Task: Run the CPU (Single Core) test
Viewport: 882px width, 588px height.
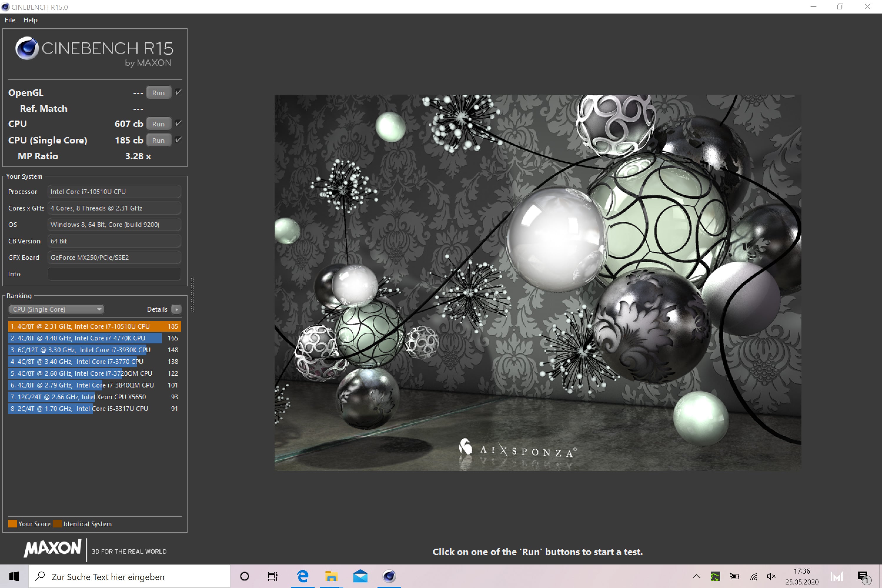Action: click(158, 140)
